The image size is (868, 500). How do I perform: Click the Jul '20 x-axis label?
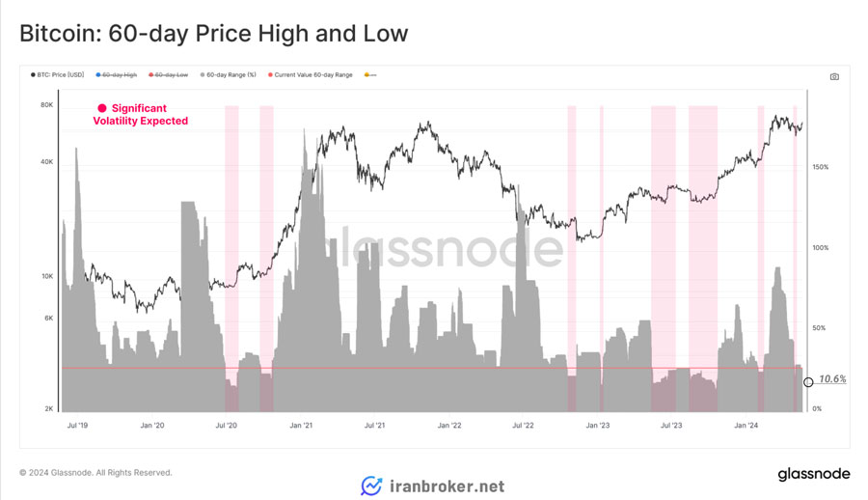[226, 425]
